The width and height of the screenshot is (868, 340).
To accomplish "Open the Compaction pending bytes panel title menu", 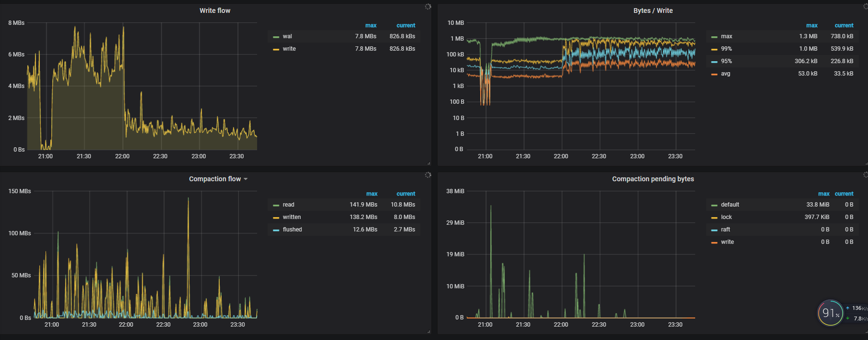I will [653, 179].
